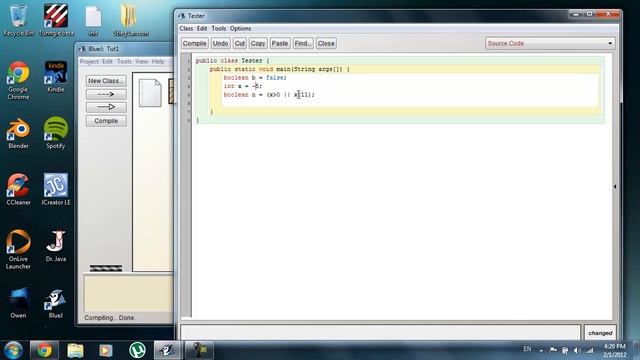Image resolution: width=640 pixels, height=360 pixels.
Task: Collapse the navigation view side arrow
Action: 615,187
